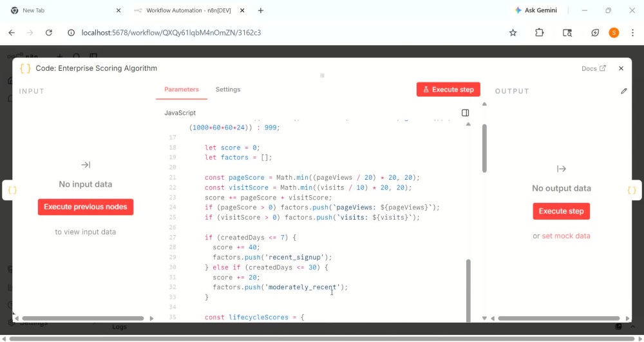Click the input panel horizontal scrollbar

coord(83,318)
